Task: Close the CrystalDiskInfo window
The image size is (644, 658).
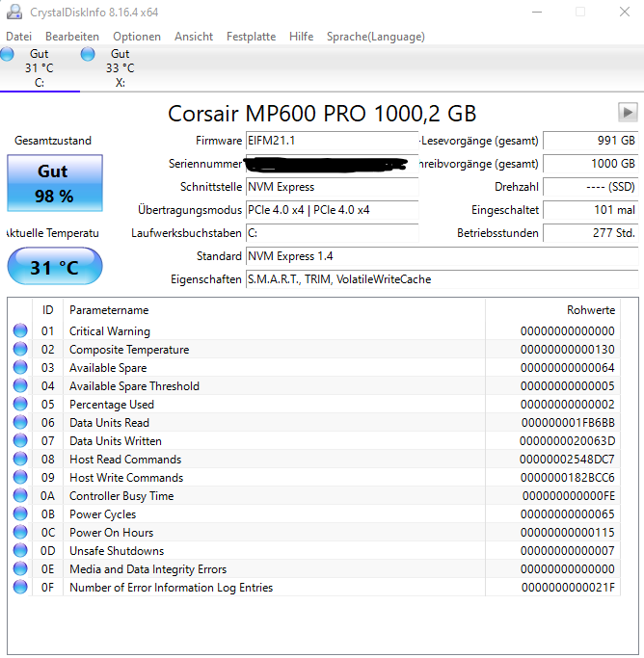Action: coord(625,12)
